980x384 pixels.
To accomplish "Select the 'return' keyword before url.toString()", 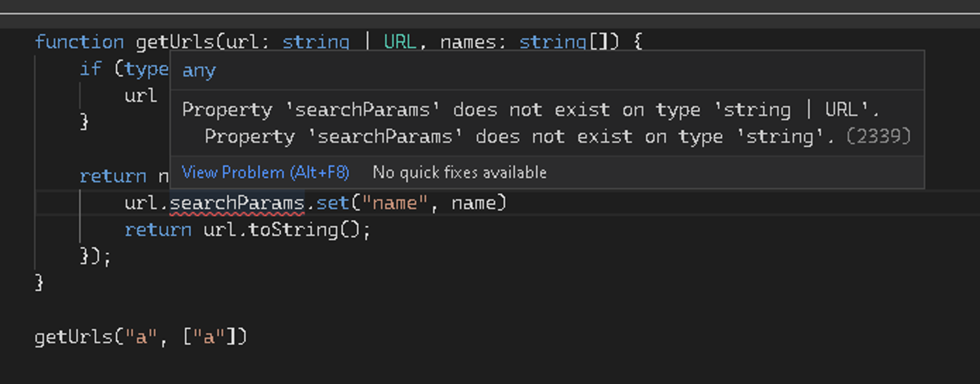I will tap(158, 230).
